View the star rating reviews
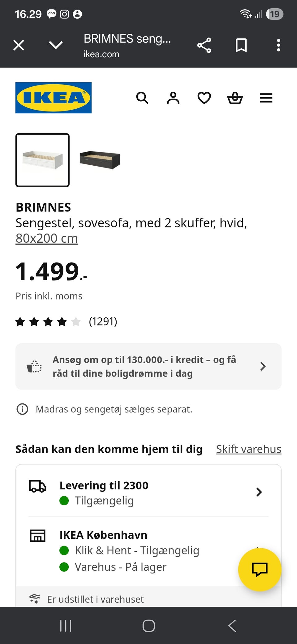This screenshot has height=644, width=297. click(x=66, y=322)
